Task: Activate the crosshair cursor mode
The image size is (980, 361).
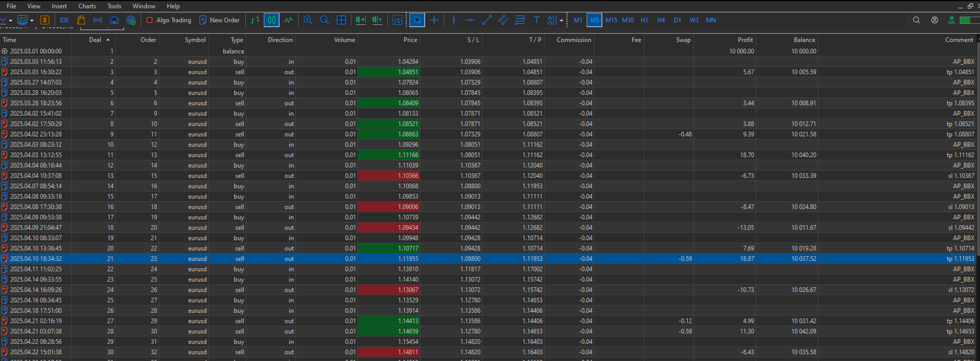Action: (x=434, y=20)
